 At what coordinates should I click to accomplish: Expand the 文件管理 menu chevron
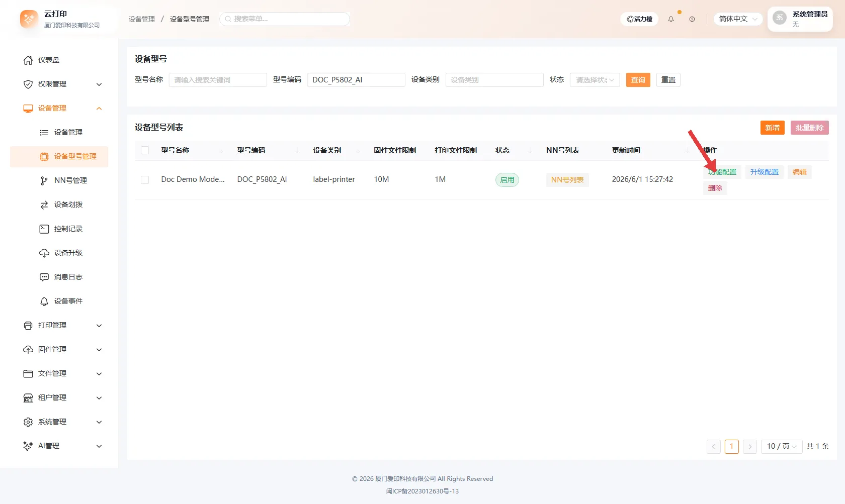[x=99, y=374]
